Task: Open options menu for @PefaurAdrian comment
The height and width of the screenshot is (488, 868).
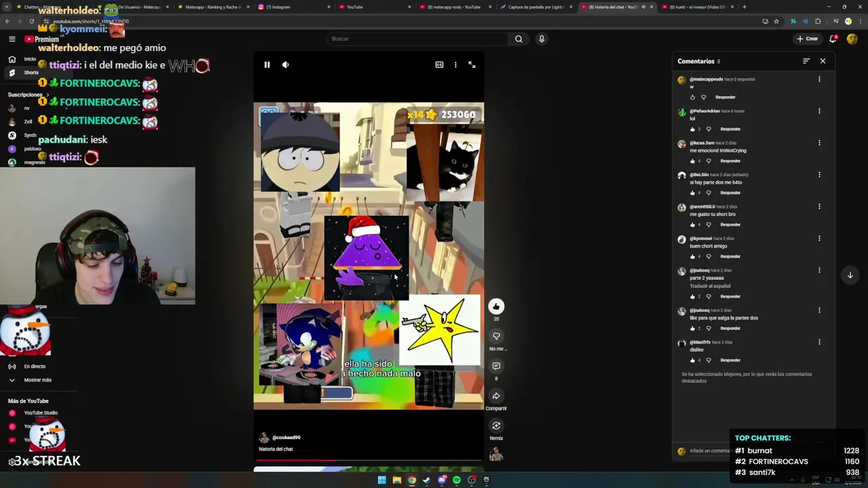Action: (819, 111)
